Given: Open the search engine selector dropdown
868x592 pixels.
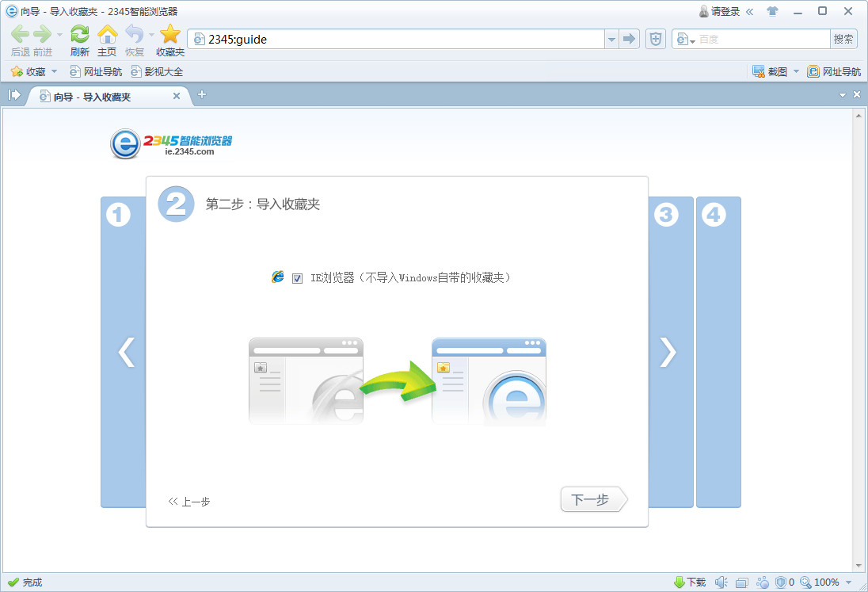Looking at the screenshot, I should 685,40.
